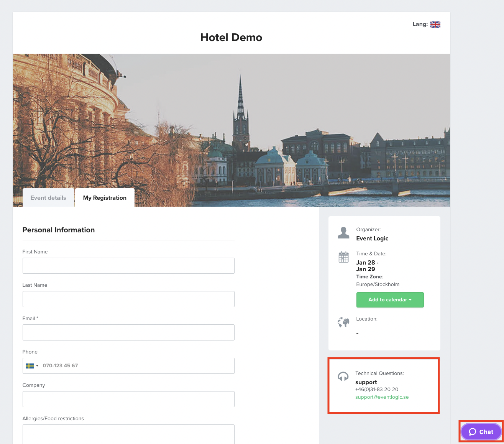The height and width of the screenshot is (444, 504).
Task: Focus the First Name input field
Action: pyautogui.click(x=128, y=266)
